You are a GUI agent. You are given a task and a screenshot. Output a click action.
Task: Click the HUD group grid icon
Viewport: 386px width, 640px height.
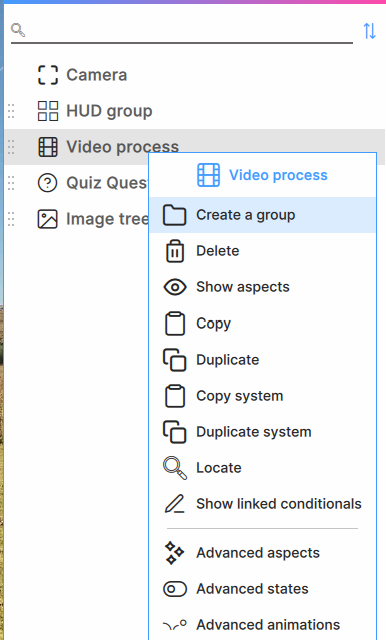[48, 111]
